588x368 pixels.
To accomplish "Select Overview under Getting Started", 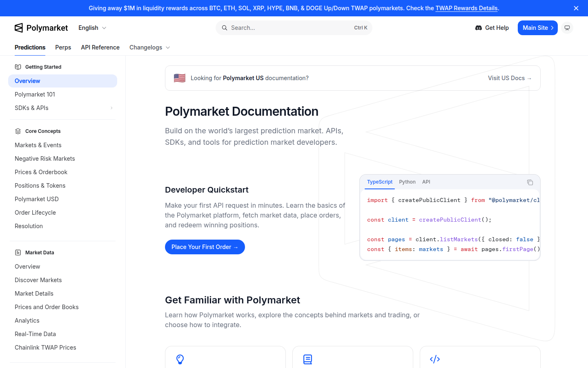I will click(62, 81).
